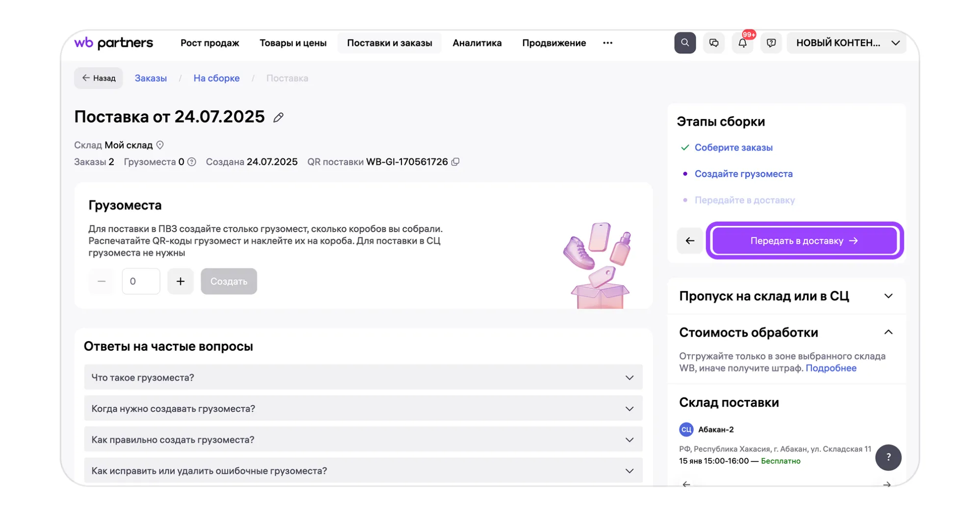Click the feedback question bubble icon
The image size is (980, 515).
(x=771, y=43)
